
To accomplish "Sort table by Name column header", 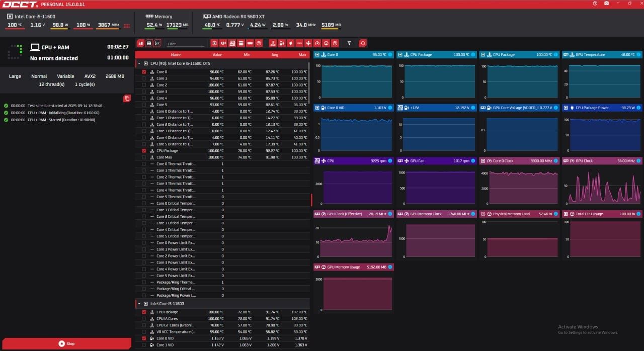I will [x=176, y=55].
